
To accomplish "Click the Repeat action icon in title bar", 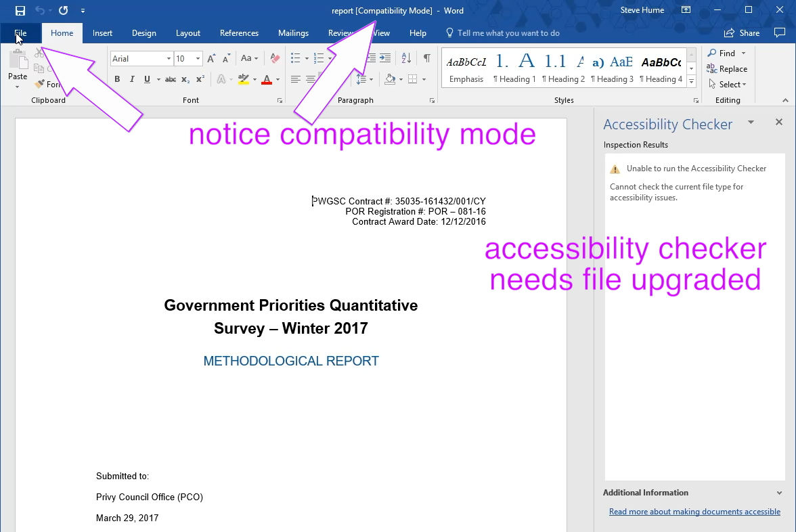I will [x=64, y=10].
